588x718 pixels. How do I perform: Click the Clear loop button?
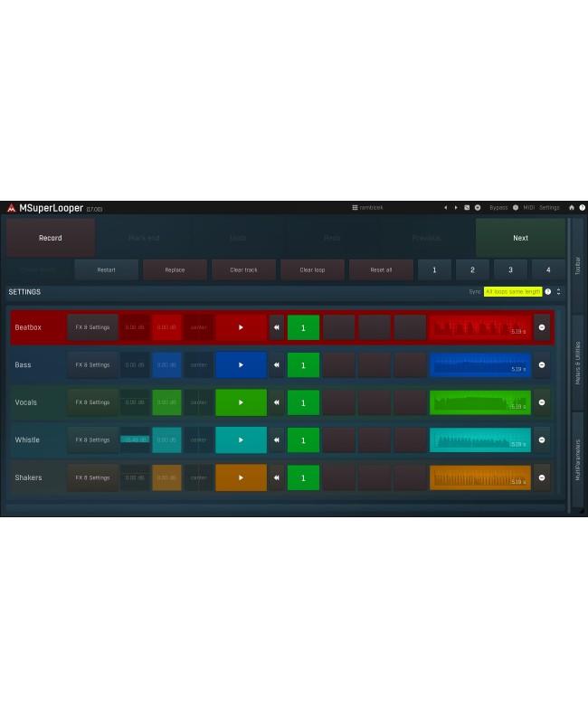(312, 269)
